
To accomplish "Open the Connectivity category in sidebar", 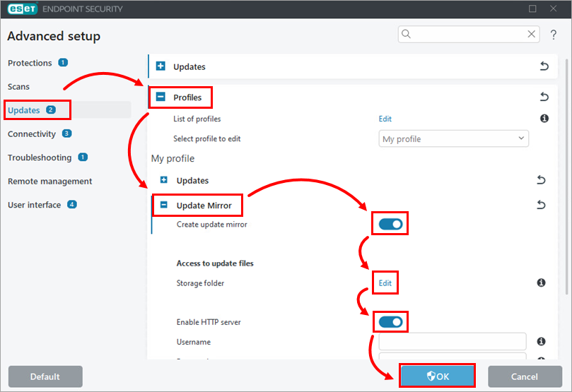I will pos(32,133).
